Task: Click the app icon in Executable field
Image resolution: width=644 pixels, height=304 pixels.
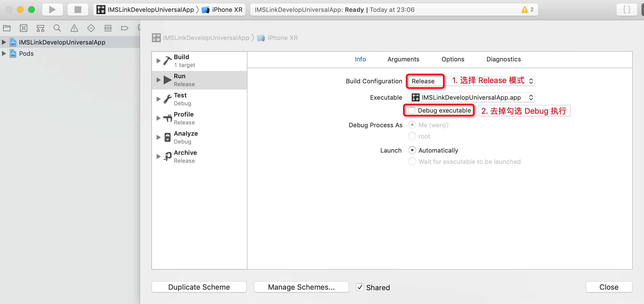Action: point(416,97)
